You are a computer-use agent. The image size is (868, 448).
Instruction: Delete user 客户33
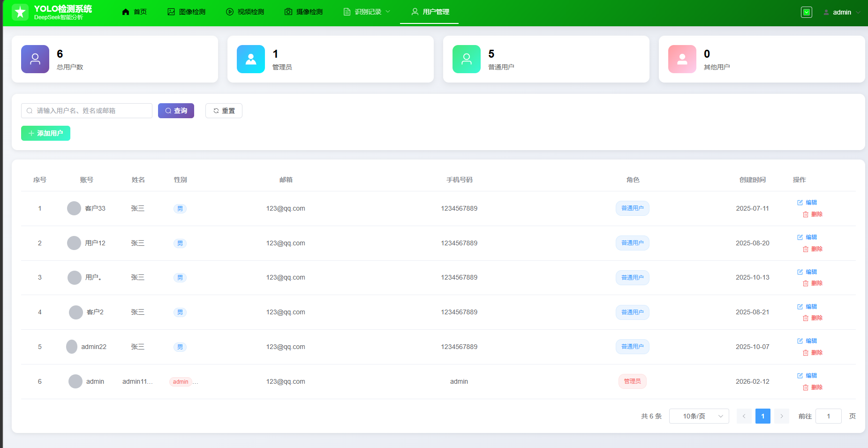813,214
